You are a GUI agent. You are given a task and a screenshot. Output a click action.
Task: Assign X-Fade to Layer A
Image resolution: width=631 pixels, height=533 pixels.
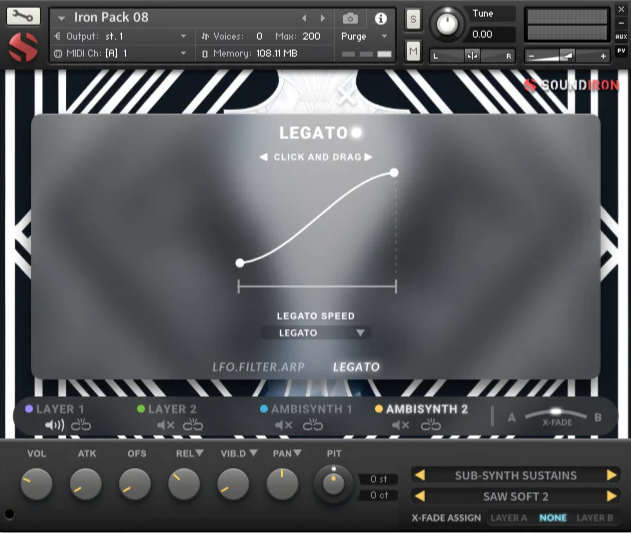tap(509, 518)
